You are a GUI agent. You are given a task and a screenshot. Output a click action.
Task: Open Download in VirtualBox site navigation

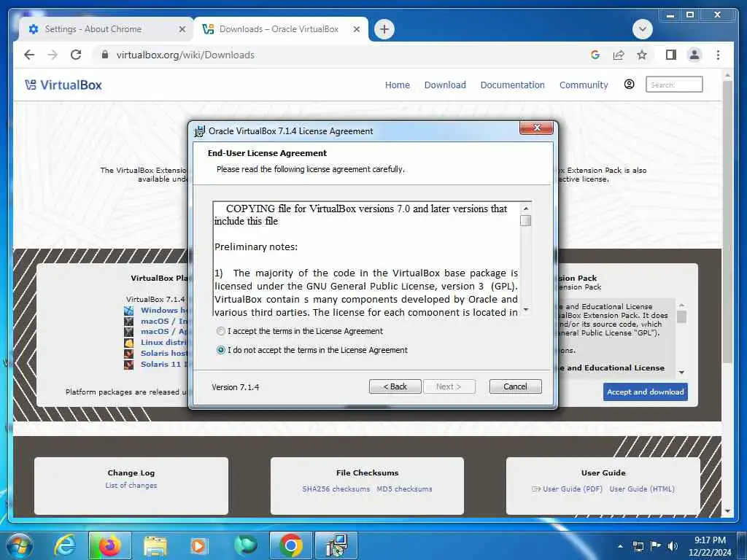445,85
